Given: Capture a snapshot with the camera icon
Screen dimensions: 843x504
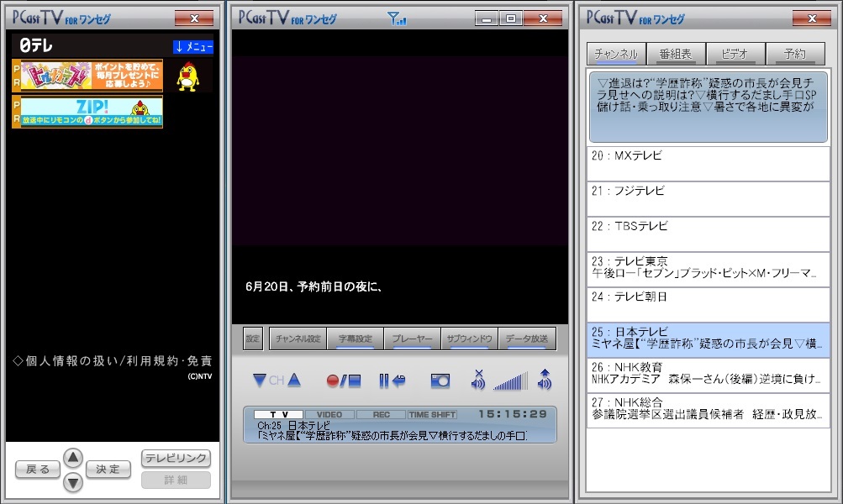Looking at the screenshot, I should coord(440,381).
